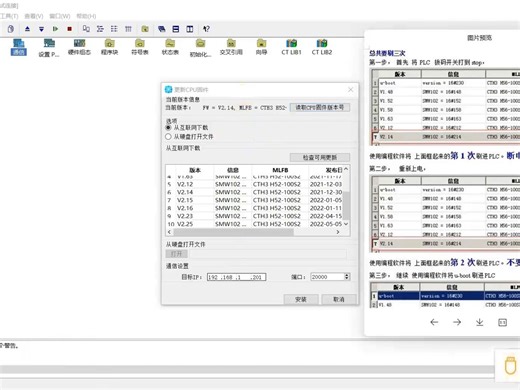Open the 硬件组态 hardware configuration icon

[x=79, y=47]
